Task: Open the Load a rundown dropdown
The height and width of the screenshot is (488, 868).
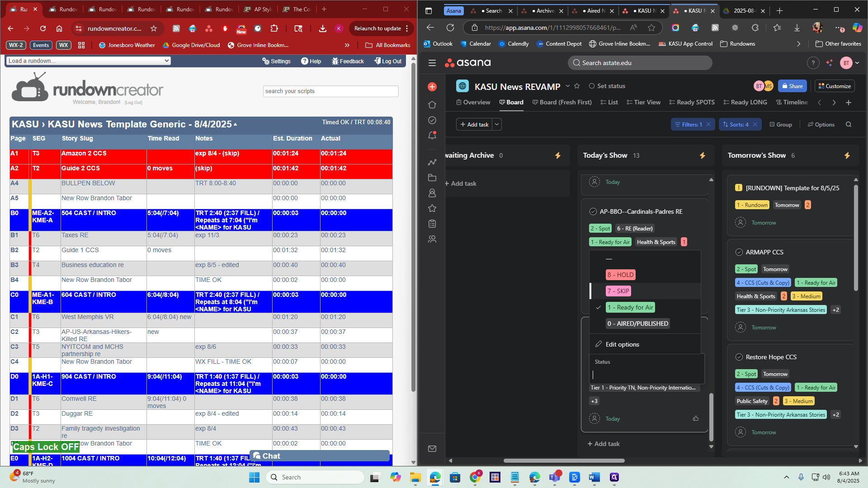Action: pyautogui.click(x=89, y=61)
